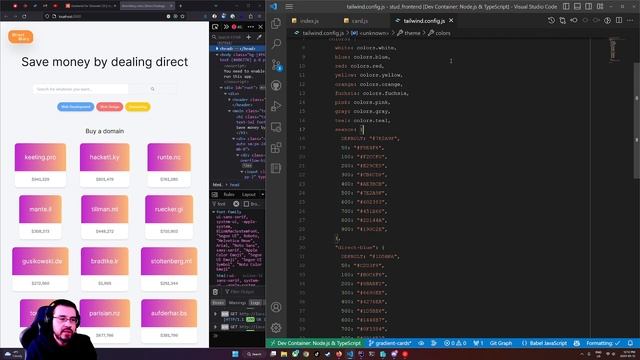This screenshot has width=640, height=360.
Task: Open the VS Code Explorer view
Action: click(x=276, y=23)
